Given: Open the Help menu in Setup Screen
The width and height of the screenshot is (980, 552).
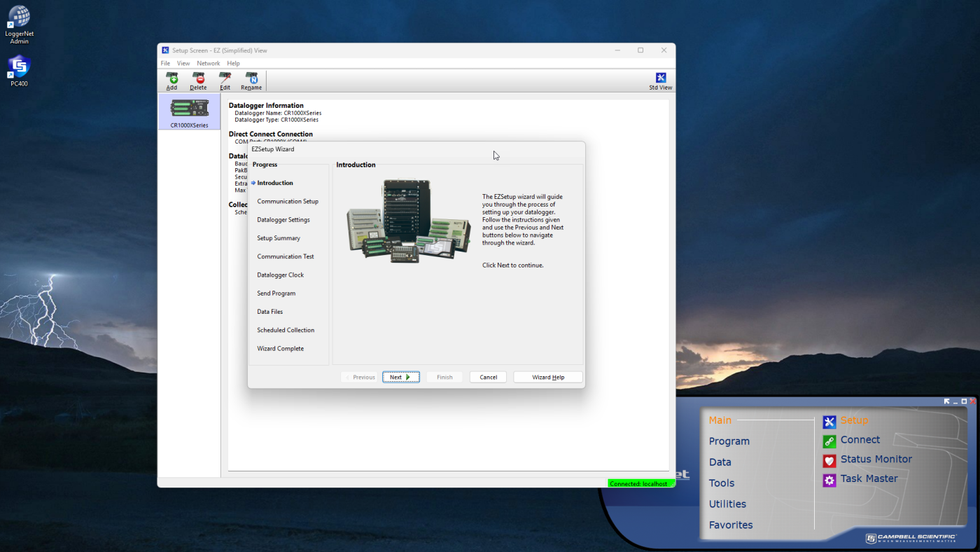Looking at the screenshot, I should (233, 63).
